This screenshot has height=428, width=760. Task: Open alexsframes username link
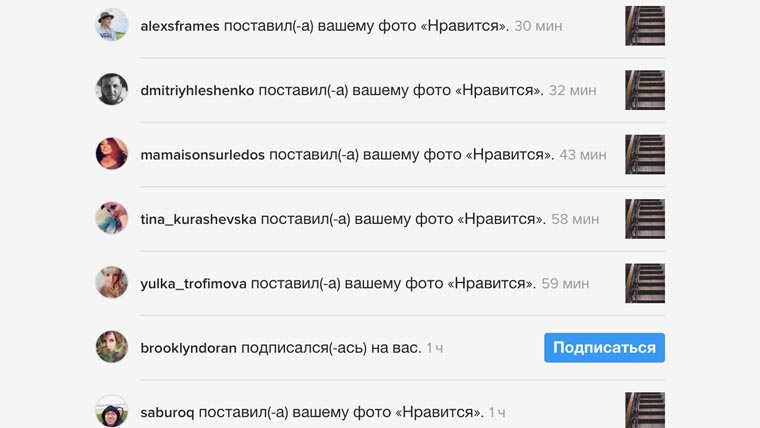(180, 26)
